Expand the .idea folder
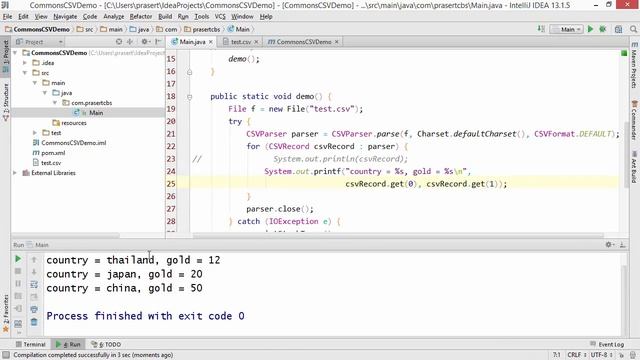 coord(25,63)
